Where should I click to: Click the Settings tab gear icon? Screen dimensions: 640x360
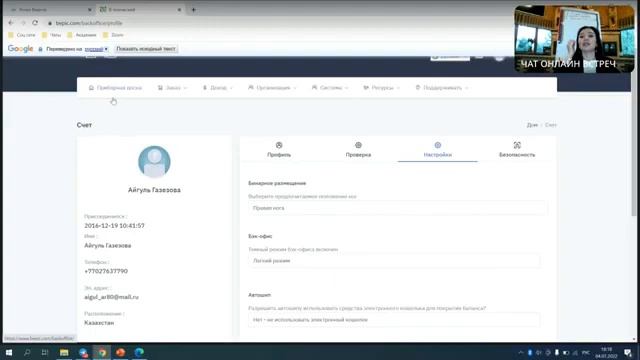(438, 145)
